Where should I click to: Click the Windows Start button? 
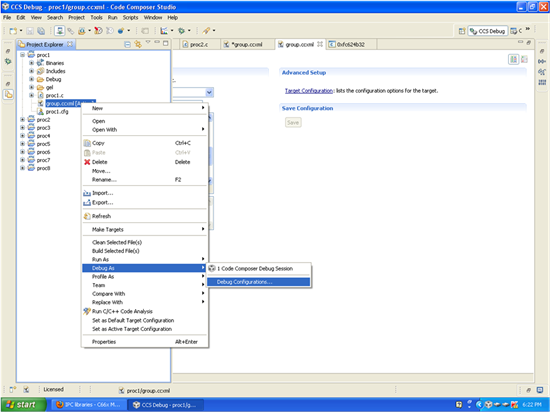(x=23, y=405)
